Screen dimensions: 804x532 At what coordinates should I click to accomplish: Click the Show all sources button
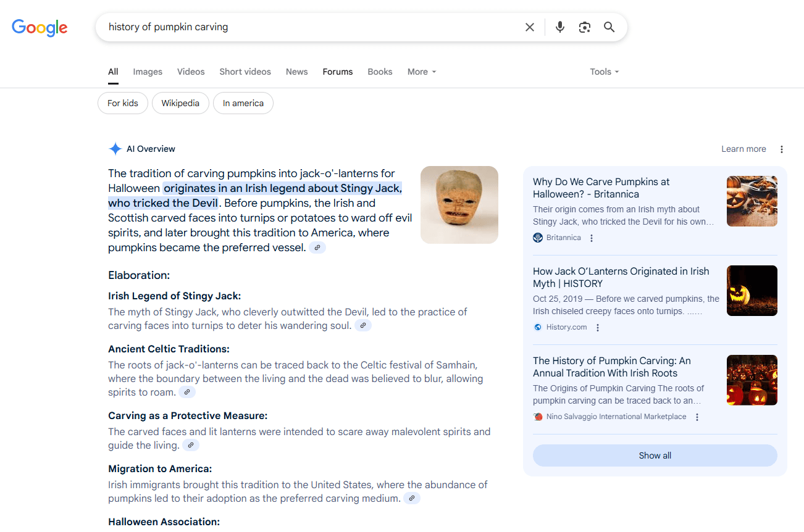click(655, 455)
